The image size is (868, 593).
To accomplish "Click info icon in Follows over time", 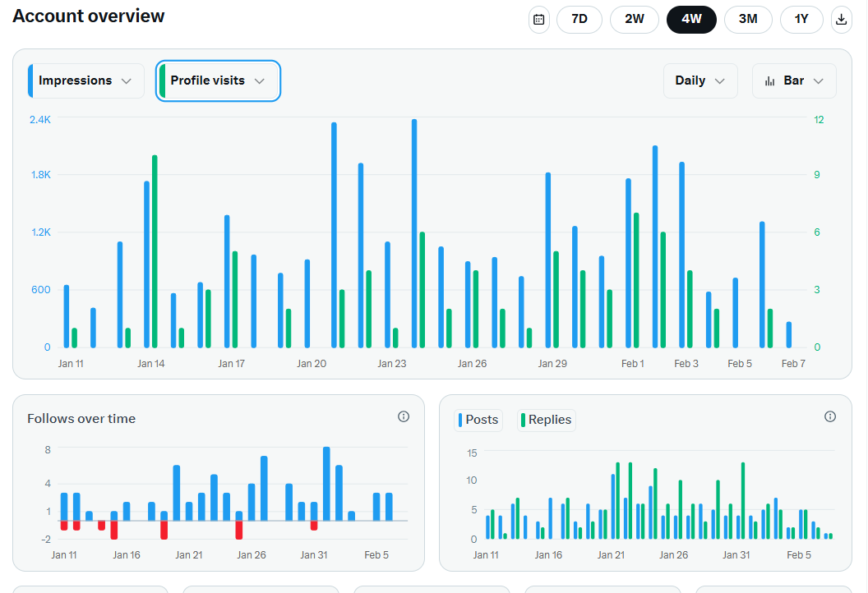I will pyautogui.click(x=404, y=416).
